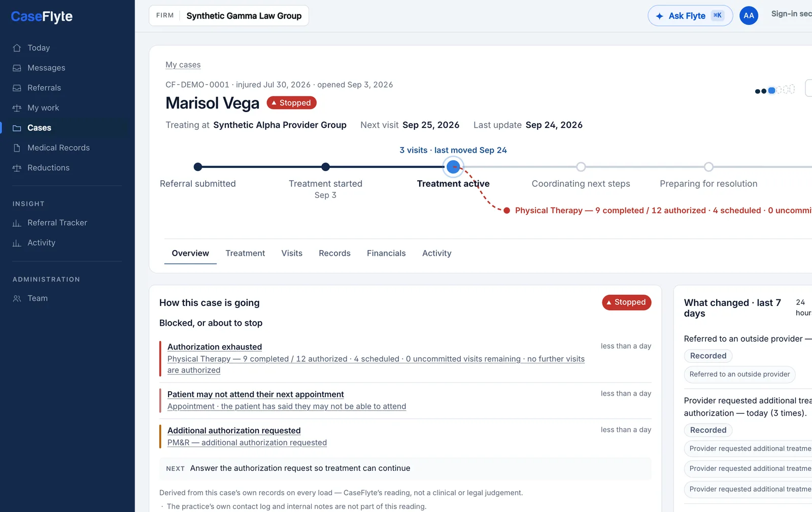Viewport: 812px width, 512px height.
Task: Select the Overview tab
Action: coord(190,253)
